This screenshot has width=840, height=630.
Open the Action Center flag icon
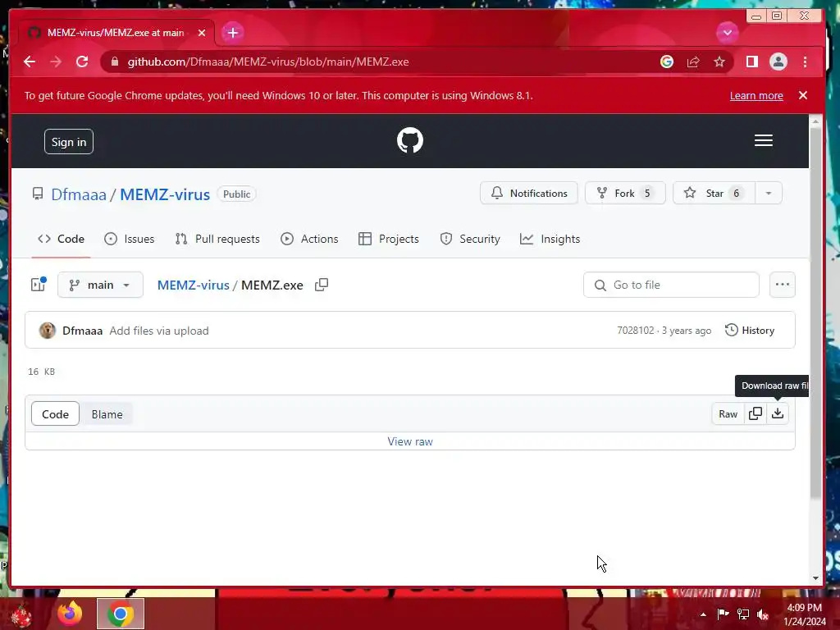pos(723,614)
